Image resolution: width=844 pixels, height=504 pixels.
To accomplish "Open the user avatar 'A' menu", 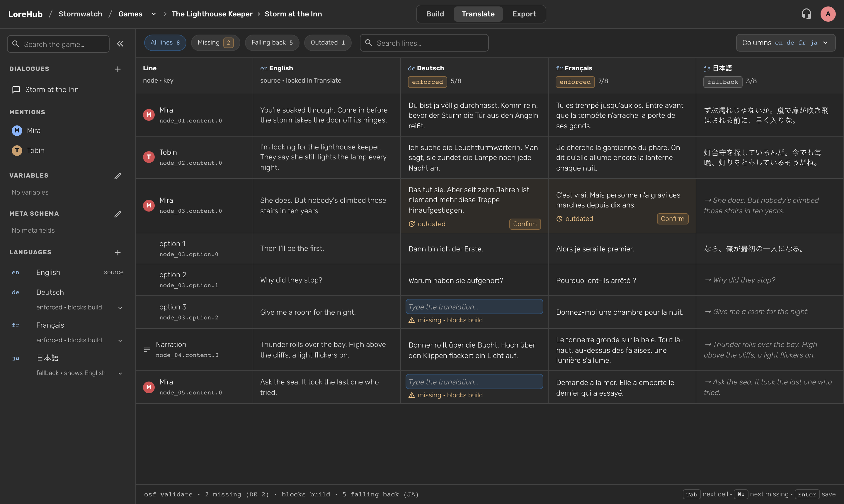I will (x=828, y=14).
